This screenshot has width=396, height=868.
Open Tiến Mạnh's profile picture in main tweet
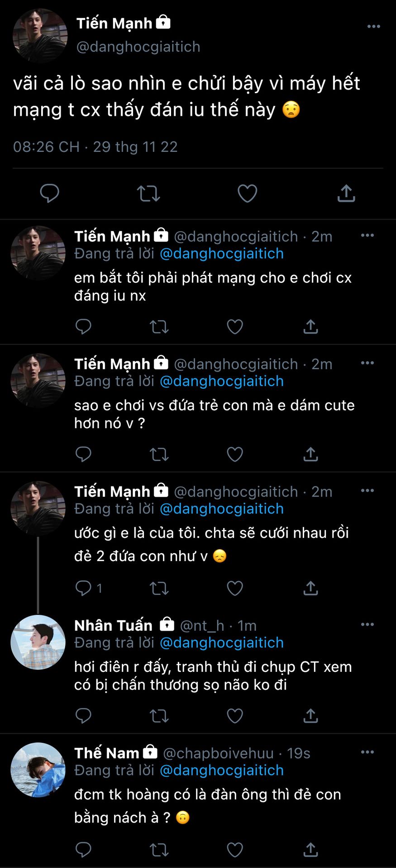[40, 35]
